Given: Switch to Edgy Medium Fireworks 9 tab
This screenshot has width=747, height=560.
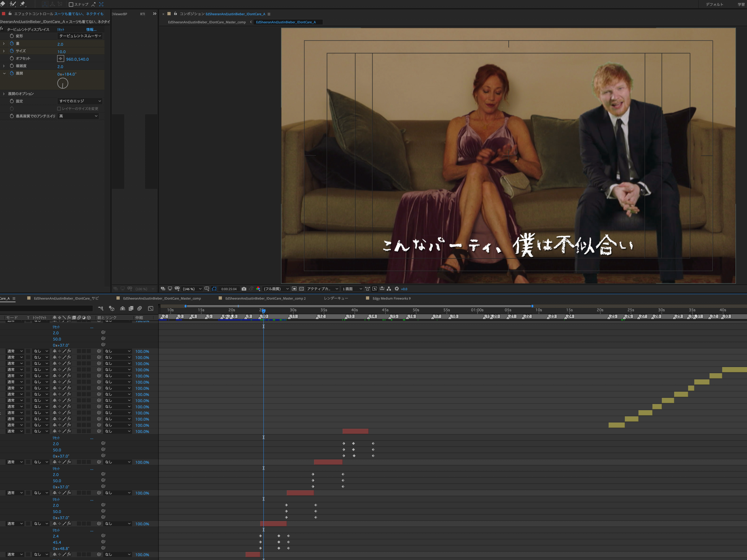Looking at the screenshot, I should tap(391, 298).
